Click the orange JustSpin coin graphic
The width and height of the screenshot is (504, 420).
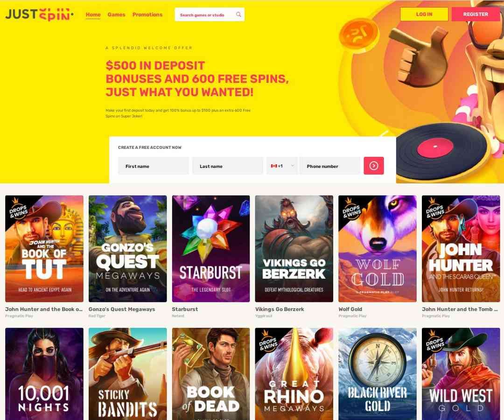click(x=359, y=34)
